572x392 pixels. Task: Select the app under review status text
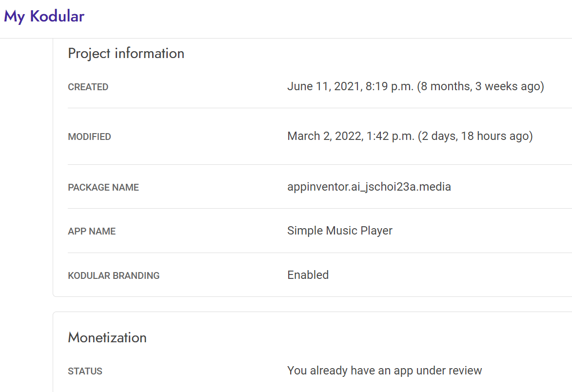(x=384, y=371)
